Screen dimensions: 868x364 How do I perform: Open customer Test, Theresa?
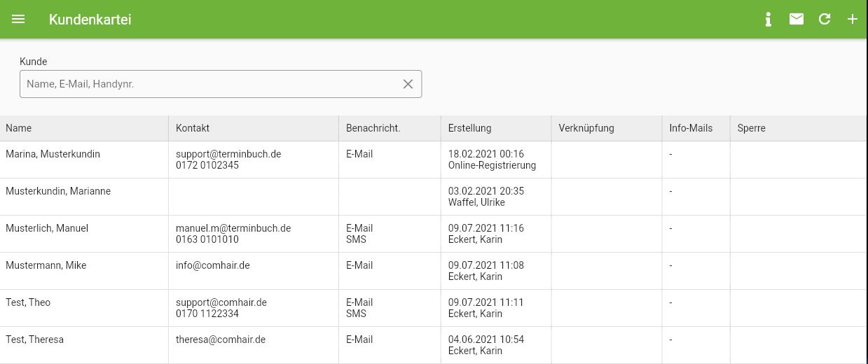[434, 345]
